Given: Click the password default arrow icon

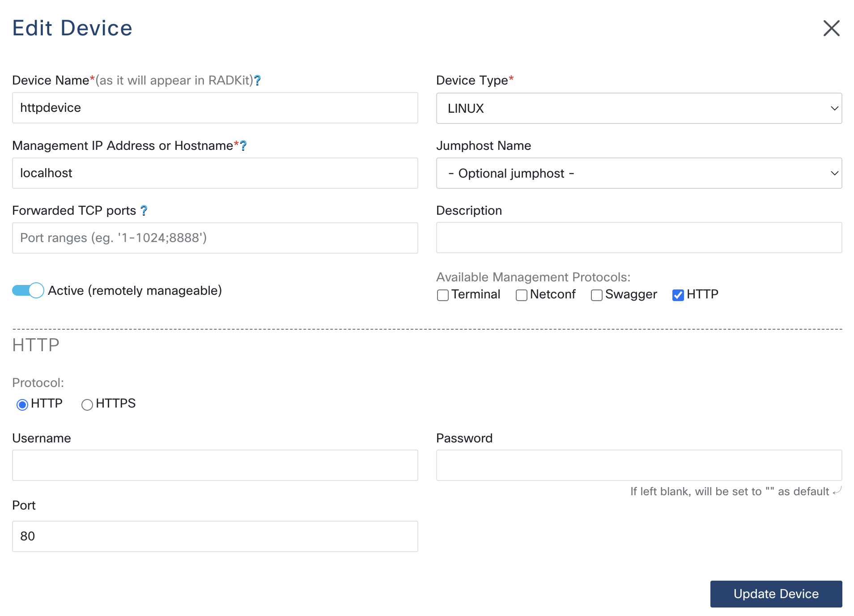Looking at the screenshot, I should [x=837, y=491].
